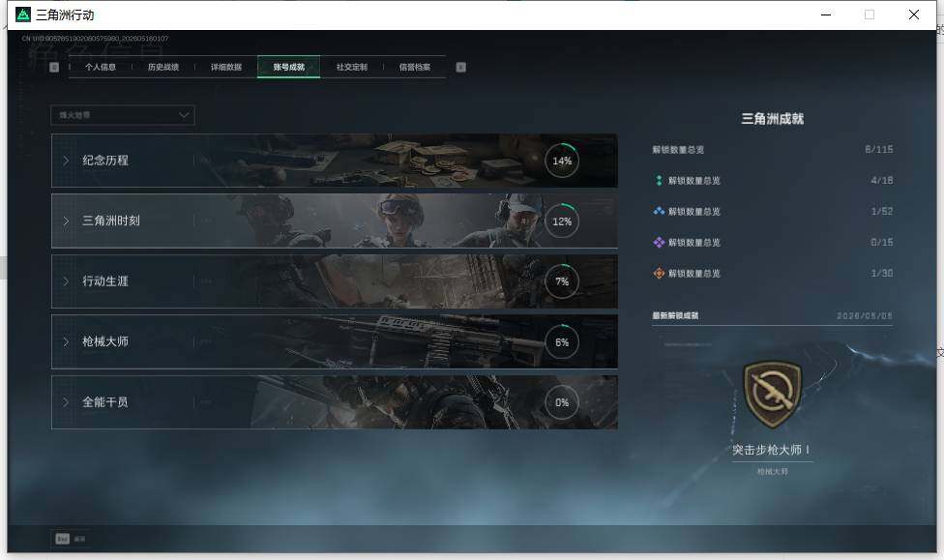Click the total unlock count 6/115
The width and height of the screenshot is (944, 560).
pos(879,149)
